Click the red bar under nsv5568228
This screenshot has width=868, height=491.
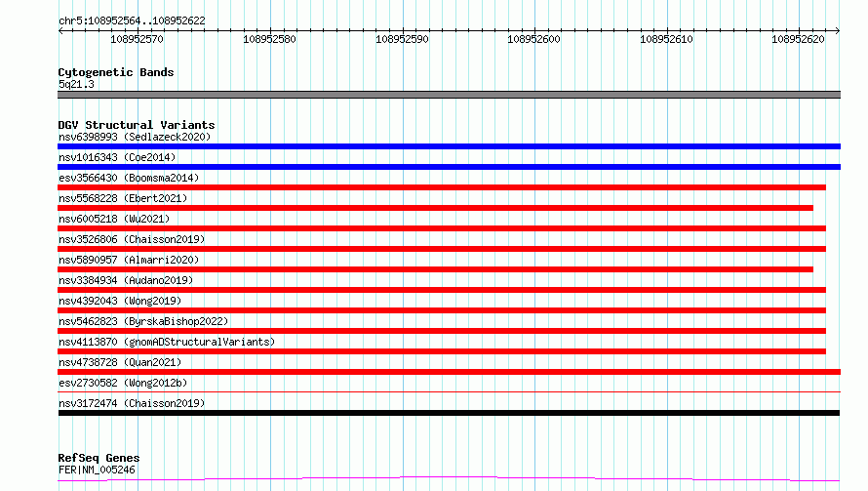tap(435, 208)
